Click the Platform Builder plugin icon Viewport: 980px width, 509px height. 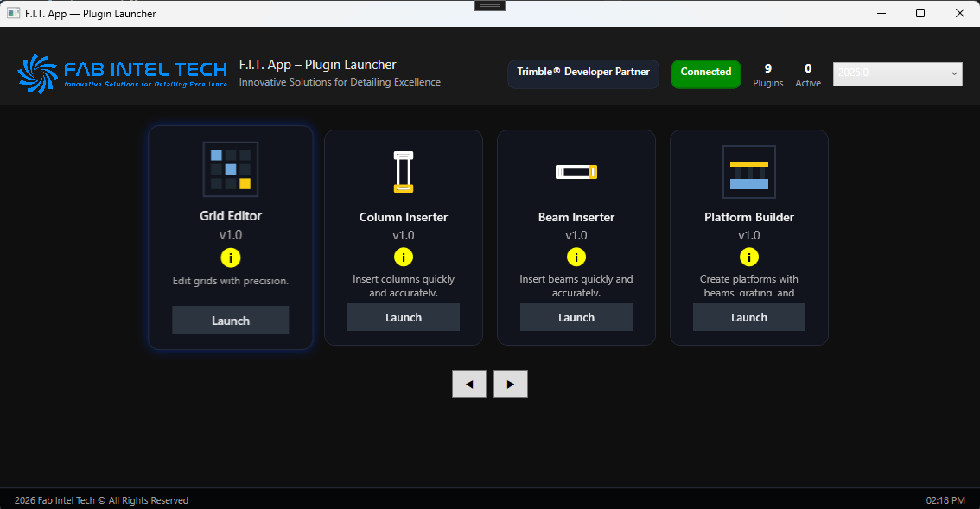(749, 172)
